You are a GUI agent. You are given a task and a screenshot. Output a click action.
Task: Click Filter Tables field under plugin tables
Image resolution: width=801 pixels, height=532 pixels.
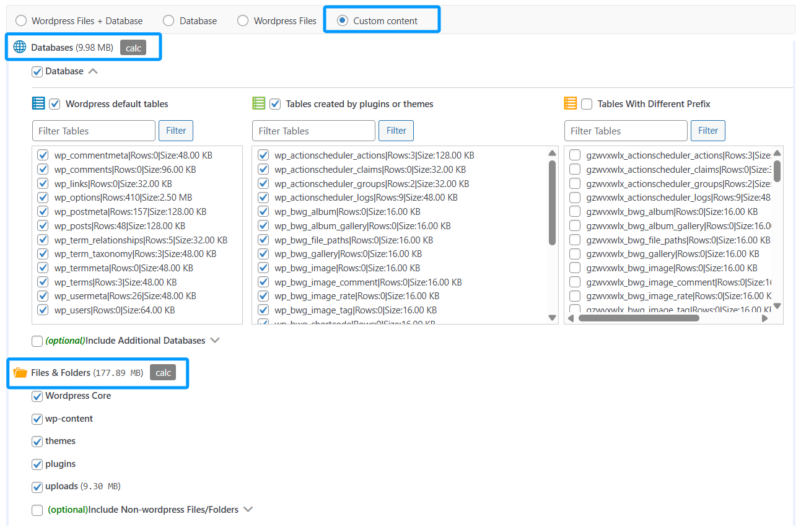tap(313, 131)
